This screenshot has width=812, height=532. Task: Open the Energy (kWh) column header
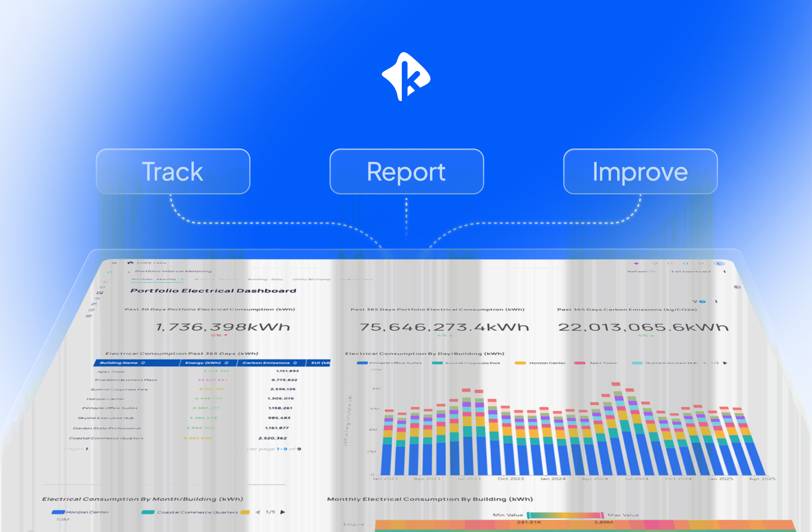208,362
